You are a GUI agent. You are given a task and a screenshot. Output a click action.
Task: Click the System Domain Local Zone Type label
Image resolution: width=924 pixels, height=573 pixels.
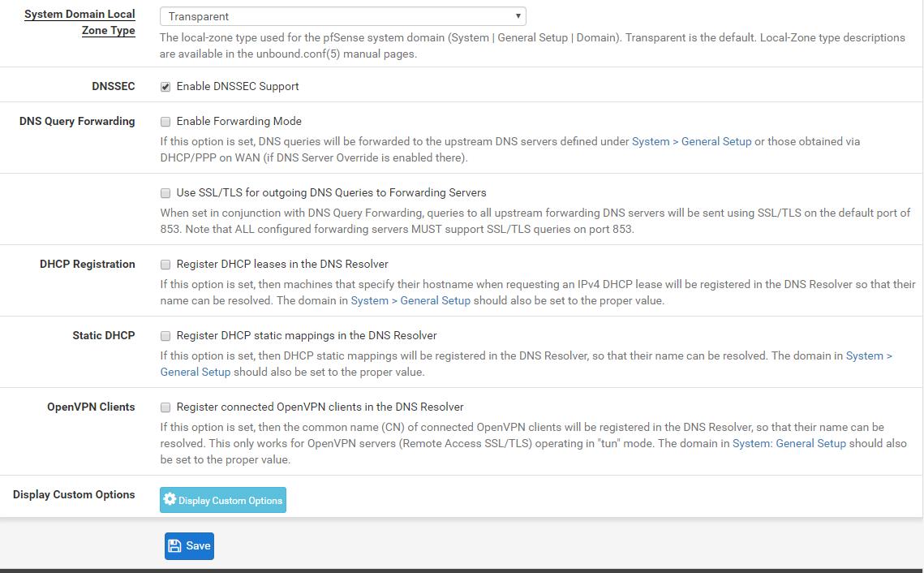[80, 22]
